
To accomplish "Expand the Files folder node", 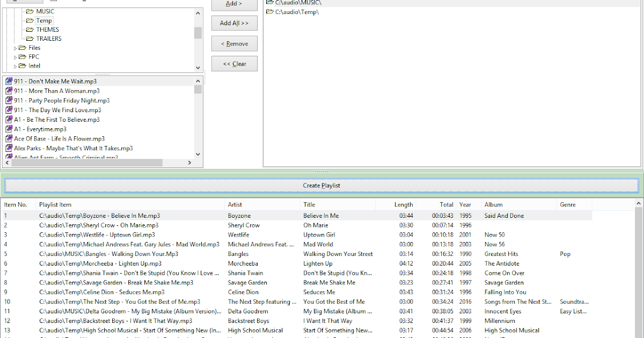I will [16, 48].
